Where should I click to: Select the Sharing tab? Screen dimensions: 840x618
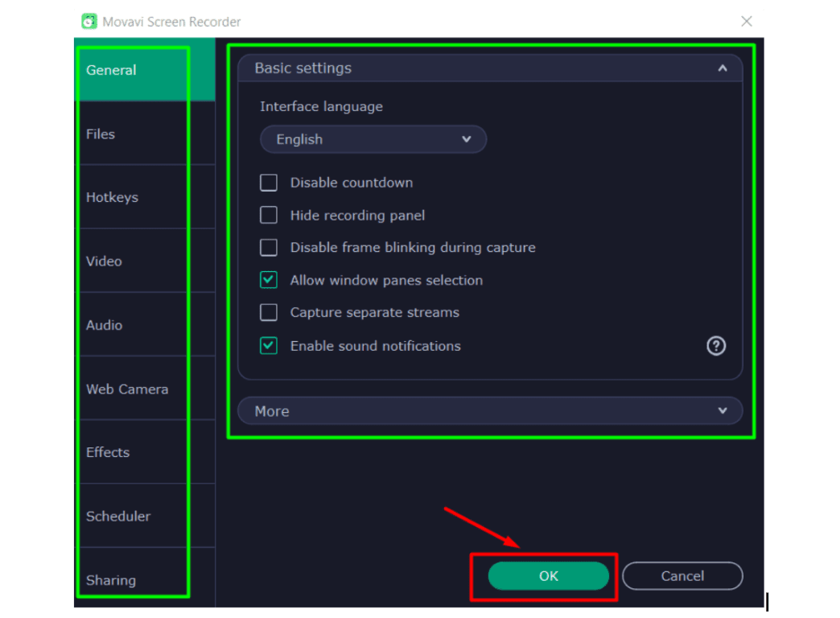tap(145, 579)
